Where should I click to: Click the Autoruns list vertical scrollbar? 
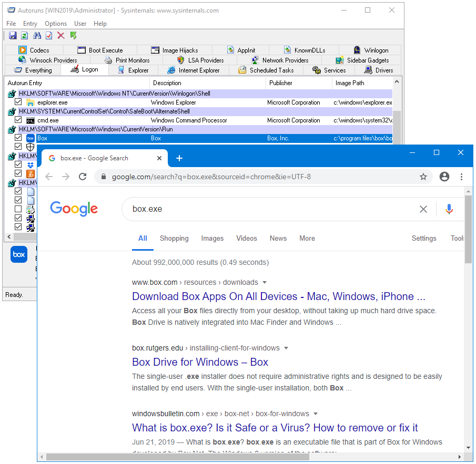(x=397, y=127)
